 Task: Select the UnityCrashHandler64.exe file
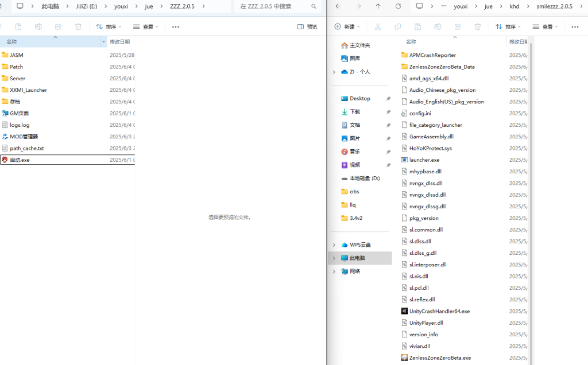point(439,311)
